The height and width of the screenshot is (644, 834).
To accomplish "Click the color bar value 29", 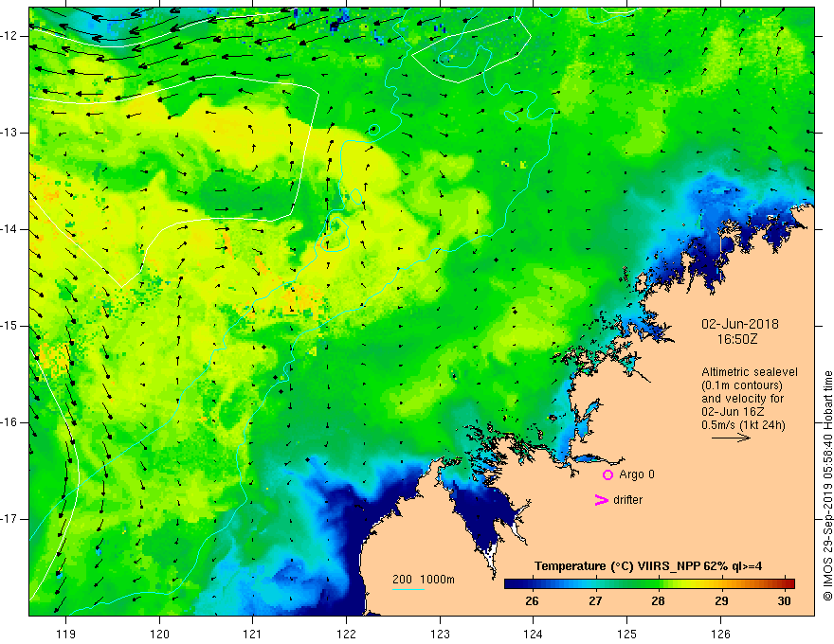I will [x=721, y=601].
